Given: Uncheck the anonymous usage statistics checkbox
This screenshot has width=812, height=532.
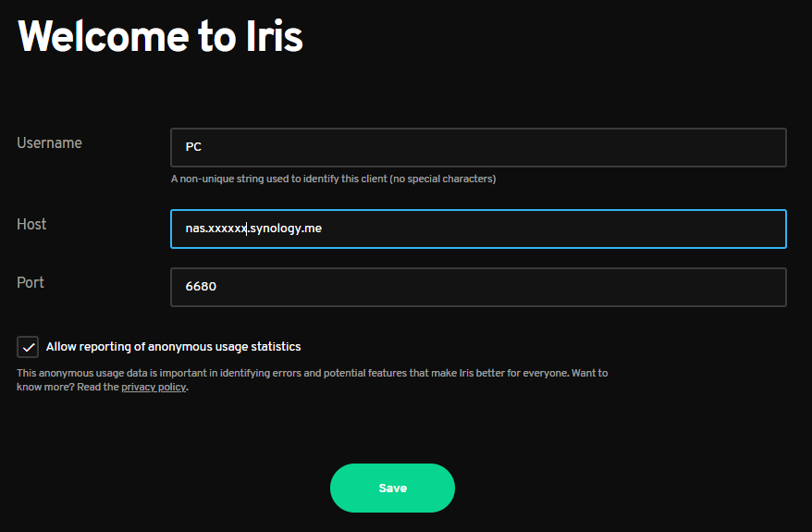Looking at the screenshot, I should pos(28,347).
